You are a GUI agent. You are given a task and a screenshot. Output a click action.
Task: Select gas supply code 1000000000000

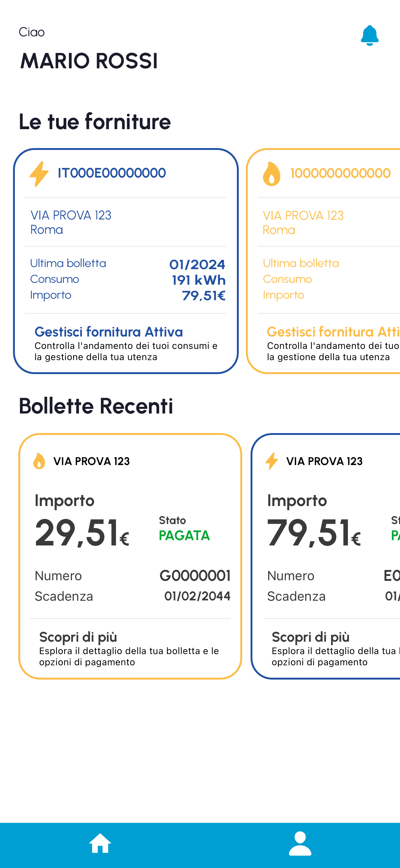coord(340,173)
